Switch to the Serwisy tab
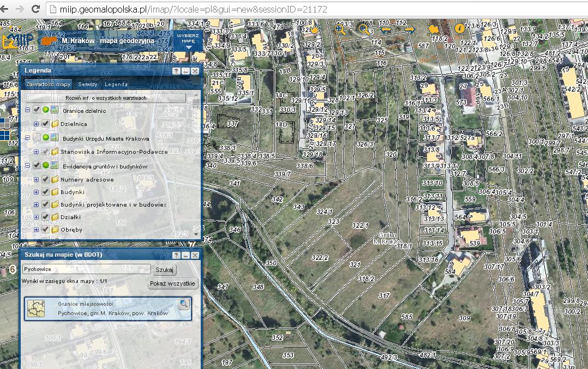588x369 pixels. click(87, 84)
